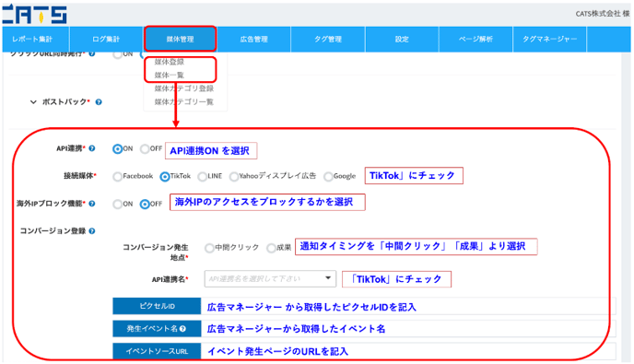Open the 媒体管理 menu
634x364 pixels.
tap(181, 40)
